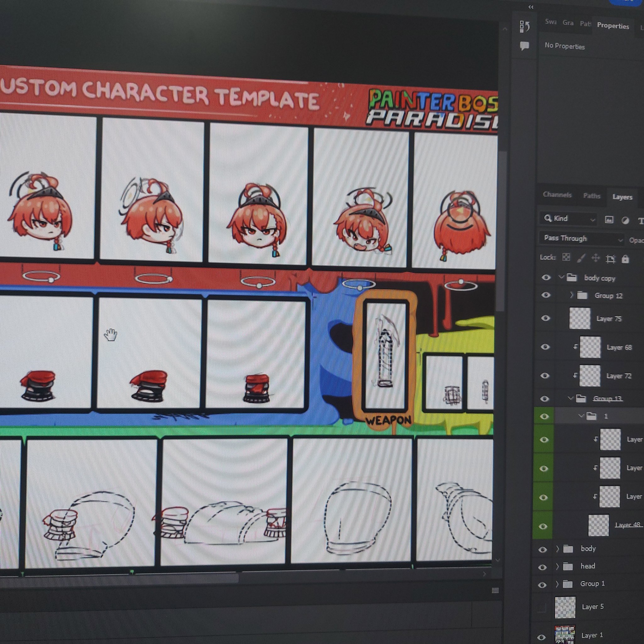Select the Layer 5 name
The width and height of the screenshot is (644, 644).
pyautogui.click(x=593, y=606)
